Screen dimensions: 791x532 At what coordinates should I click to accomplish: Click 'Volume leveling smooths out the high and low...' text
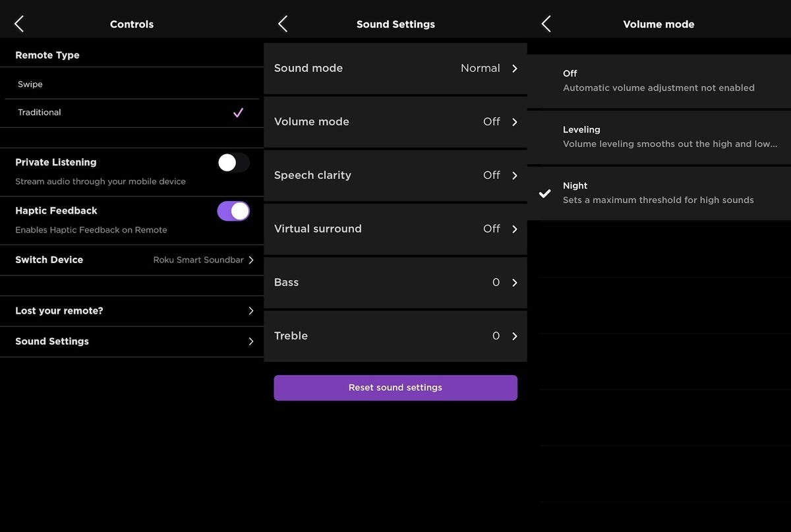[x=670, y=144]
